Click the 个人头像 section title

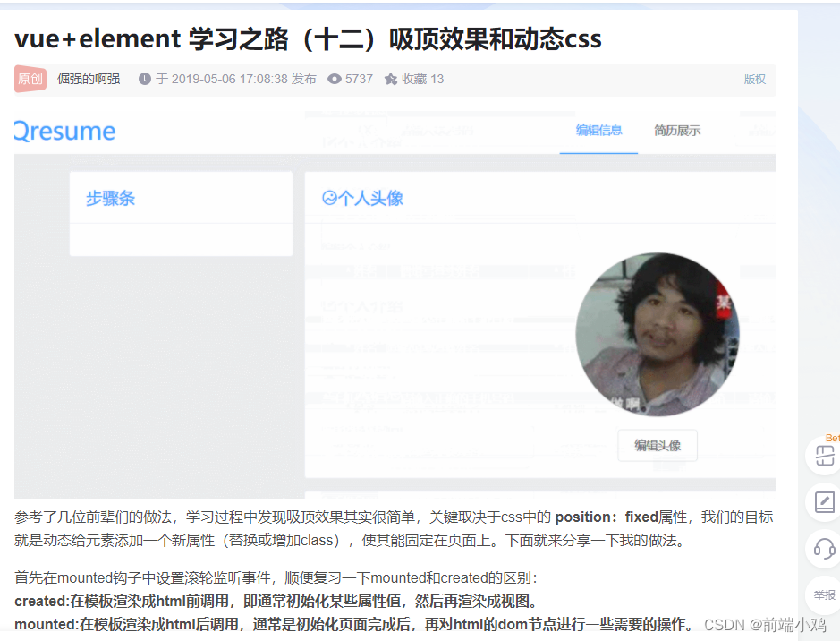pos(370,199)
